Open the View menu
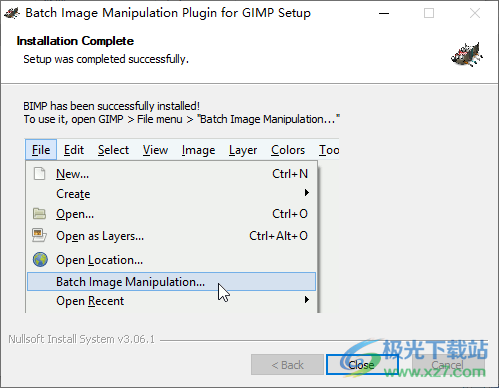Screen dimensions: 499x388 [155, 150]
